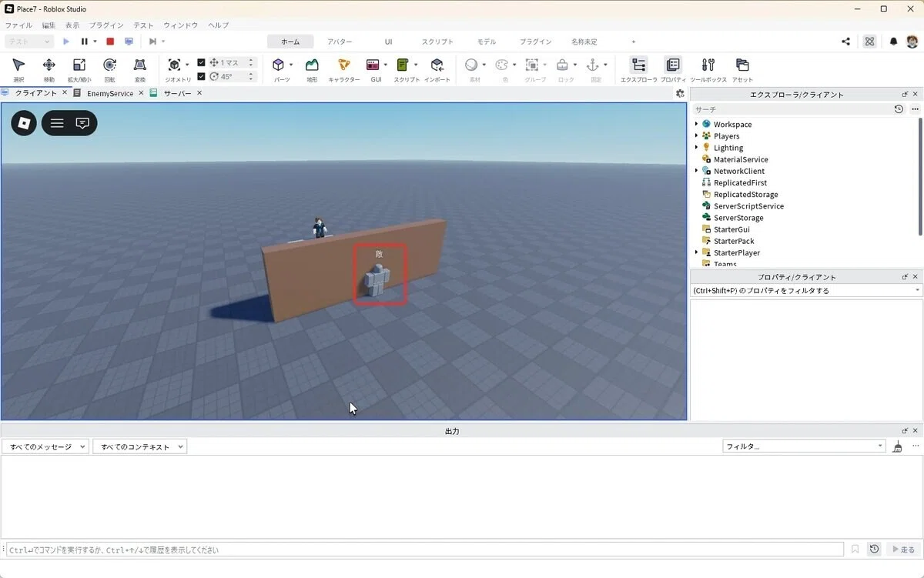This screenshot has height=578, width=924.
Task: Open the 編集 menu
Action: (49, 25)
